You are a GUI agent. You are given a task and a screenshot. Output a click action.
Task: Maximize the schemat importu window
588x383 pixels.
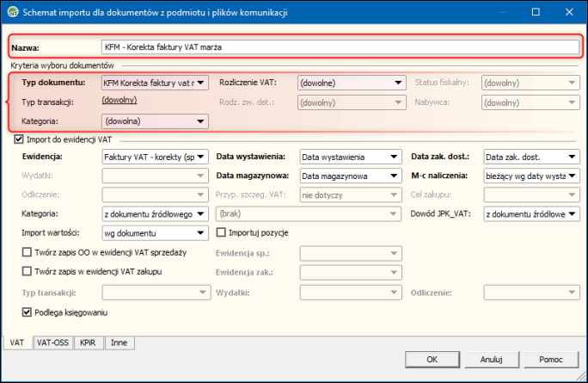point(536,12)
